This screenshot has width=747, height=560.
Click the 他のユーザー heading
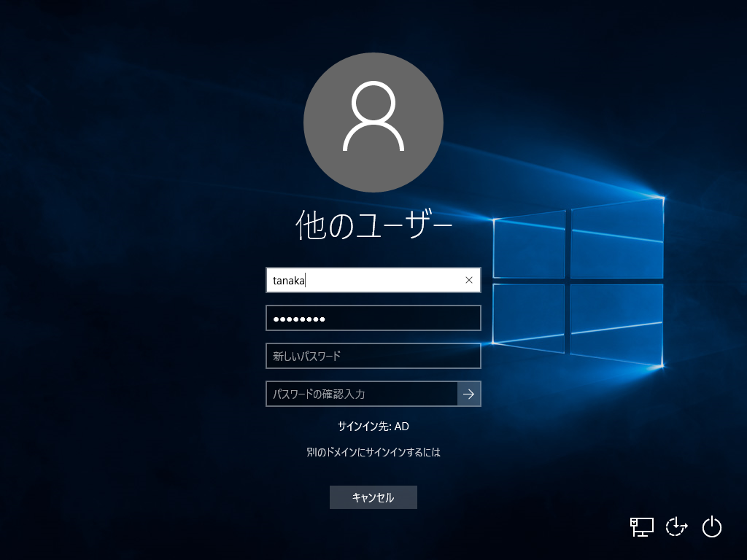(373, 225)
